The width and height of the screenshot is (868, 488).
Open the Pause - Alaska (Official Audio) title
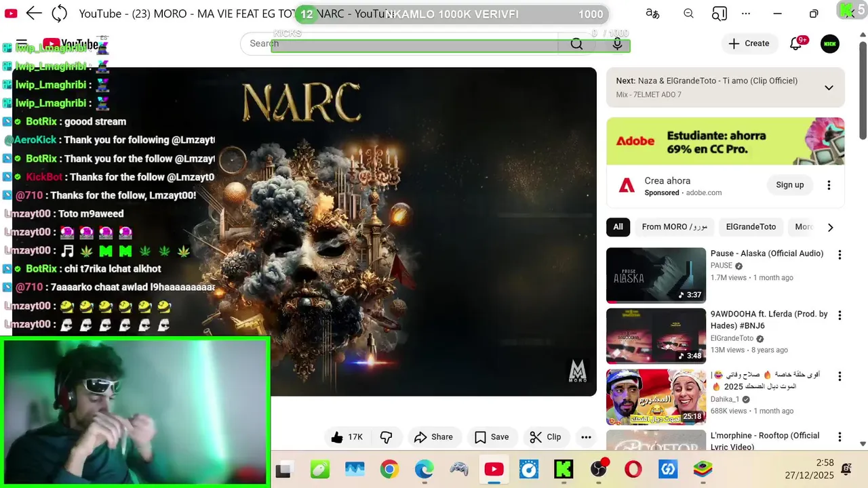pyautogui.click(x=767, y=253)
